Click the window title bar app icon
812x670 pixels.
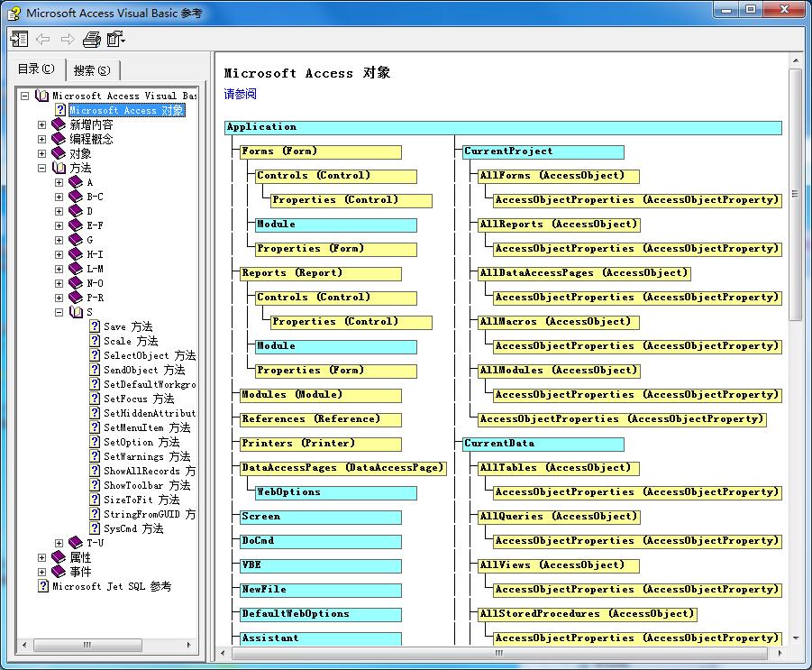14,13
